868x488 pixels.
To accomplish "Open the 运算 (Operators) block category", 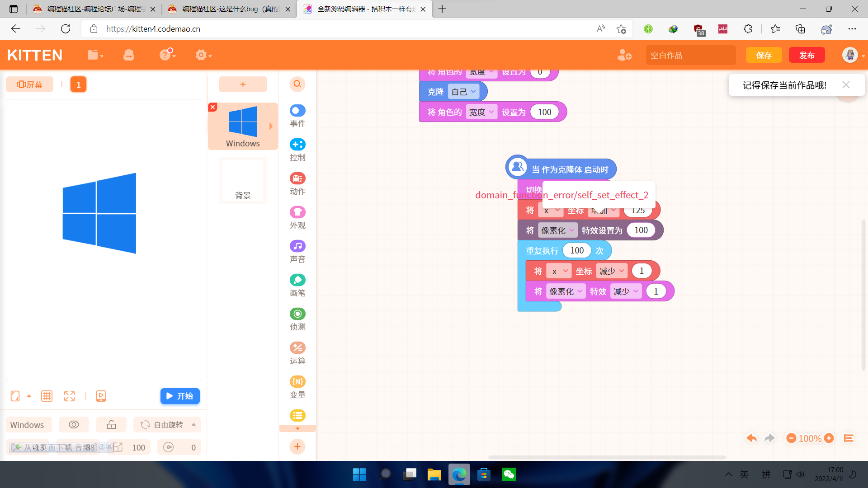I will (x=297, y=353).
